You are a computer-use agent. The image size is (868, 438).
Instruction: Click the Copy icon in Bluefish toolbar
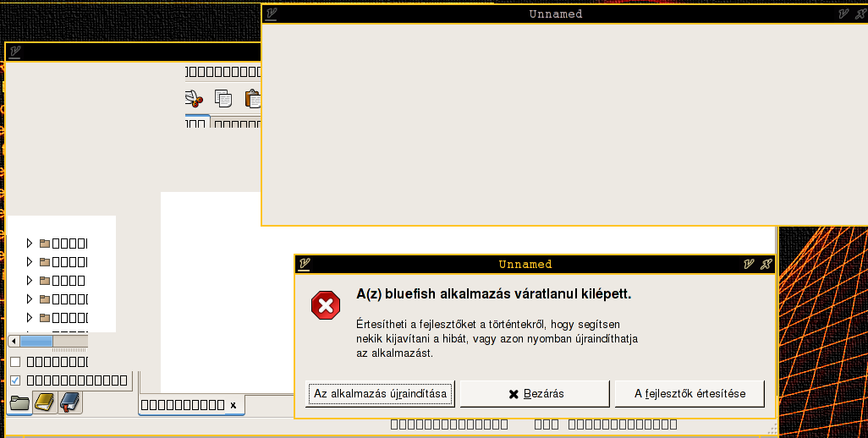click(223, 98)
